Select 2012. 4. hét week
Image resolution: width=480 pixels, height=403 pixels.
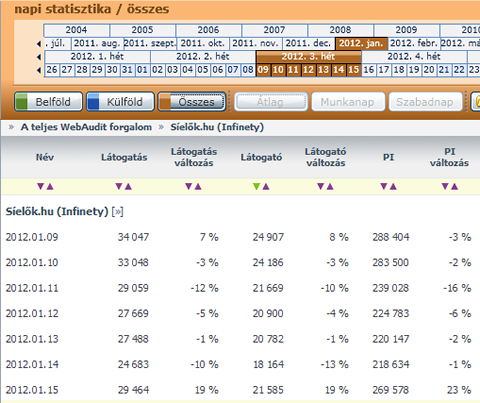tap(414, 57)
